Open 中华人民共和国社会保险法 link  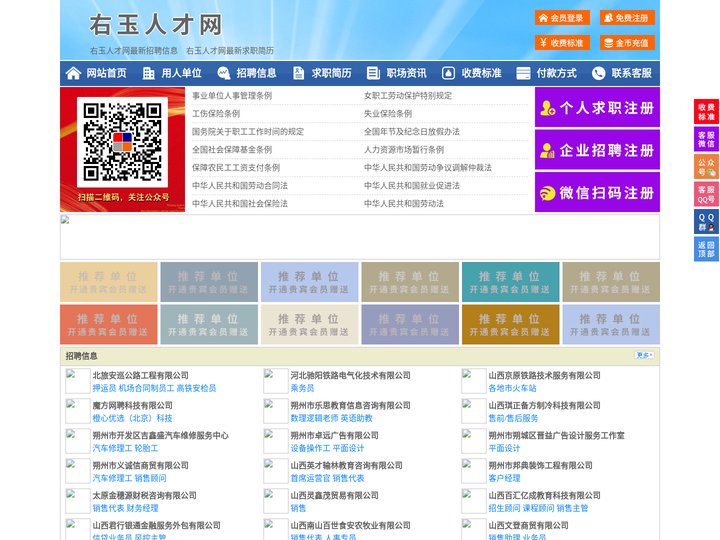click(x=240, y=203)
